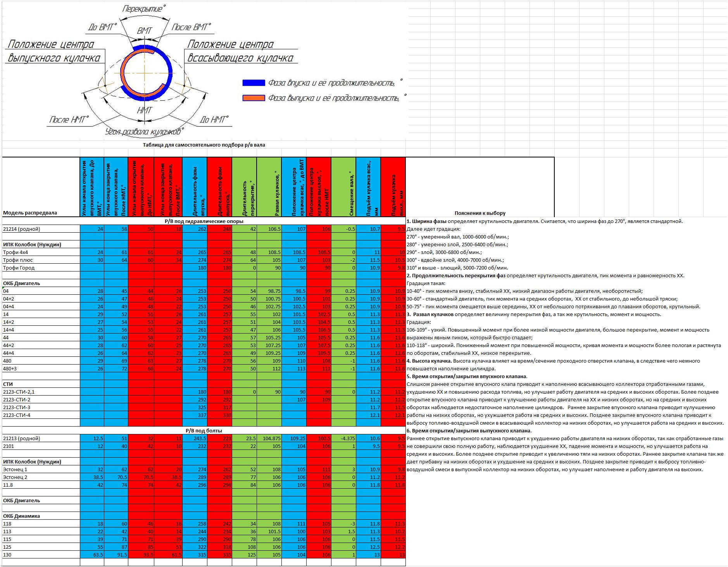
Task: Select the '337' intake duration cell
Action: coord(195,415)
